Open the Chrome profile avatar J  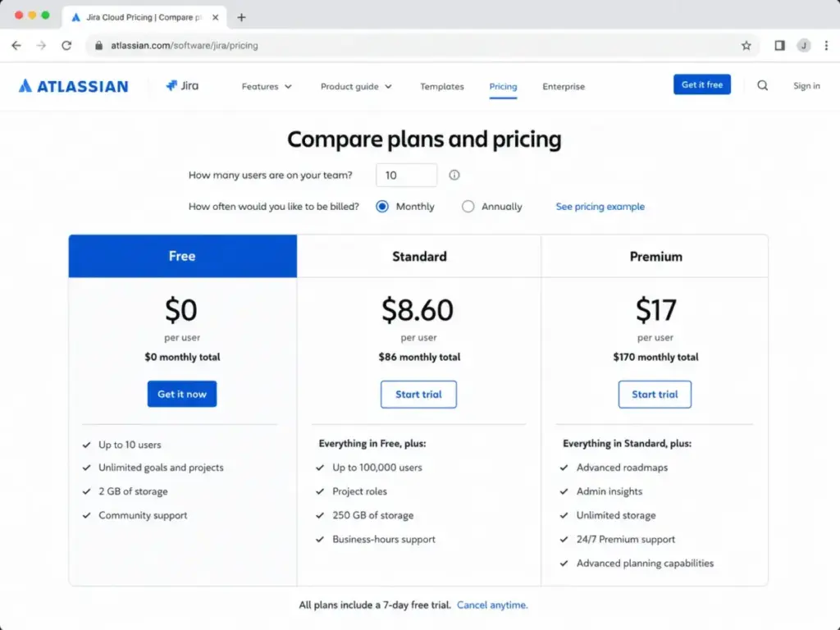[x=804, y=46]
